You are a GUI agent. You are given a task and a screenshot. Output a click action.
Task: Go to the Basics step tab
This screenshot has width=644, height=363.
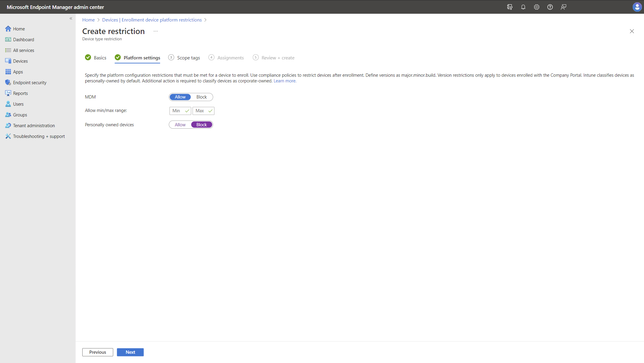coord(100,58)
